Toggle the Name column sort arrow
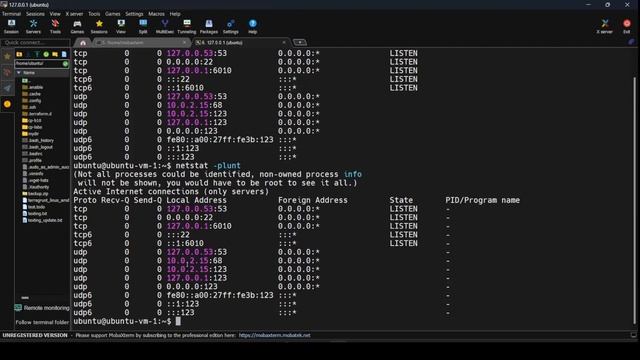 point(19,73)
